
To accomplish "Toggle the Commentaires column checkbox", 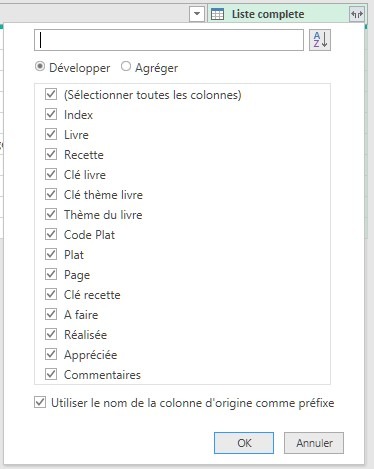I will 51,374.
